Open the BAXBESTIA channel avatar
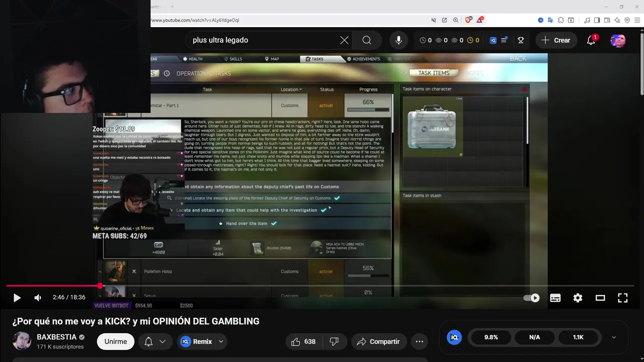644x362 pixels. click(22, 341)
